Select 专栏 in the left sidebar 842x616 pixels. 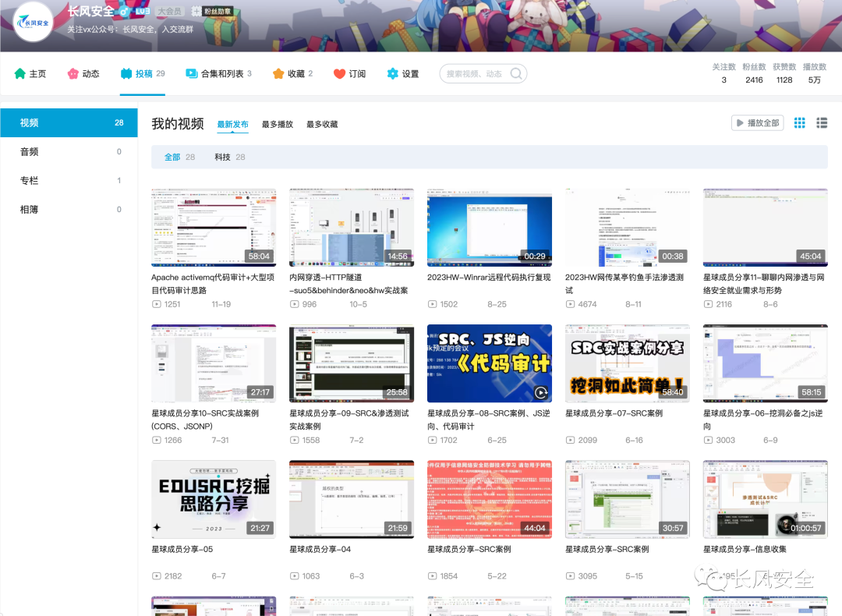tap(69, 181)
